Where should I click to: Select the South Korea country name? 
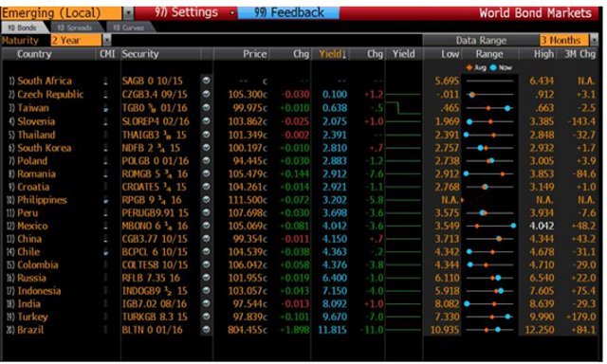[45, 148]
